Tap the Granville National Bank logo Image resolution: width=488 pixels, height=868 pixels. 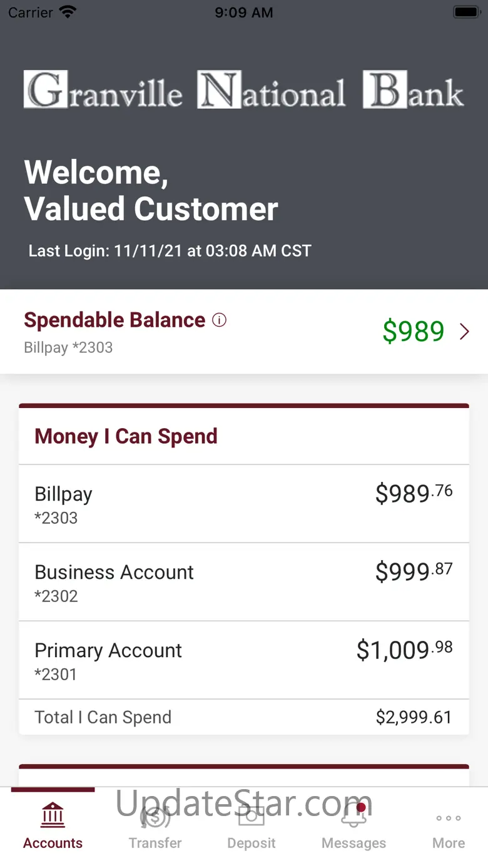coord(244,89)
